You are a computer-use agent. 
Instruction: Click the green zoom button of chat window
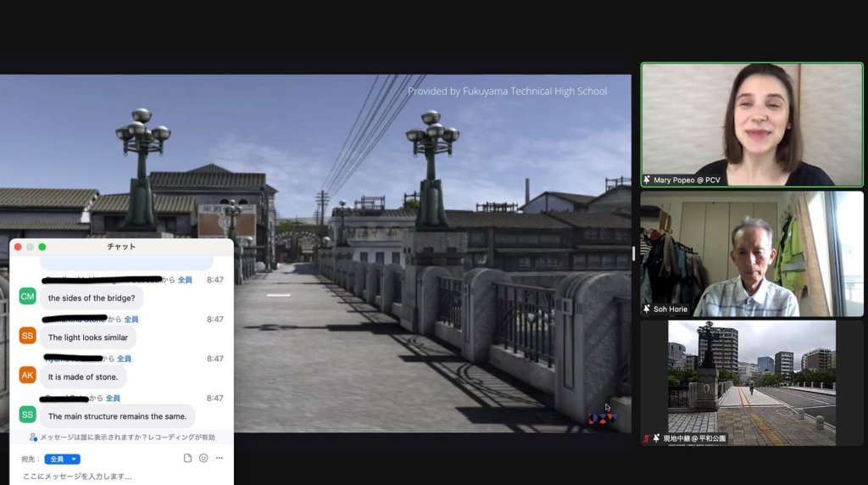[x=42, y=247]
